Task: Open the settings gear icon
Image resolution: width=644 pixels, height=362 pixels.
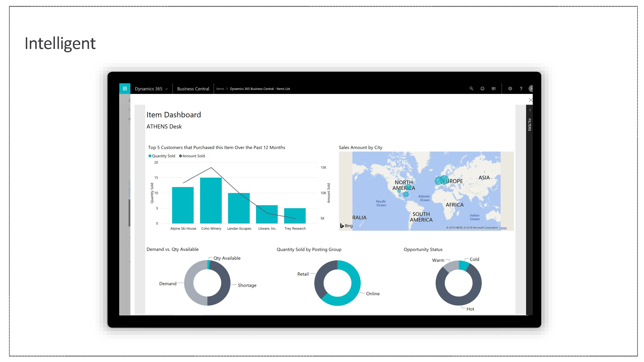Action: (x=510, y=88)
